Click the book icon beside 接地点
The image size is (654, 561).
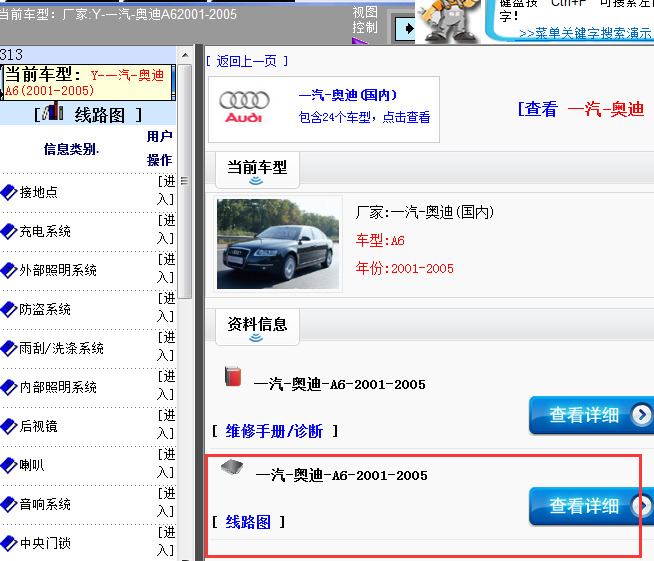click(9, 192)
